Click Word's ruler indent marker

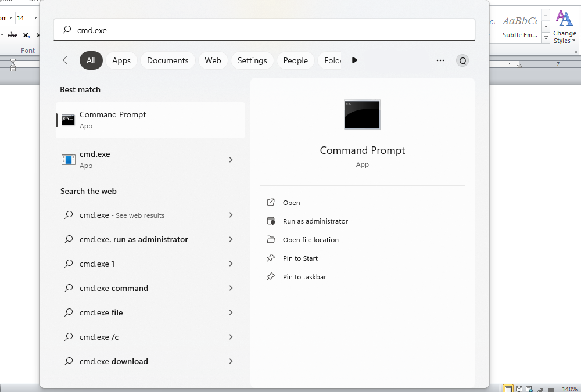pyautogui.click(x=13, y=65)
